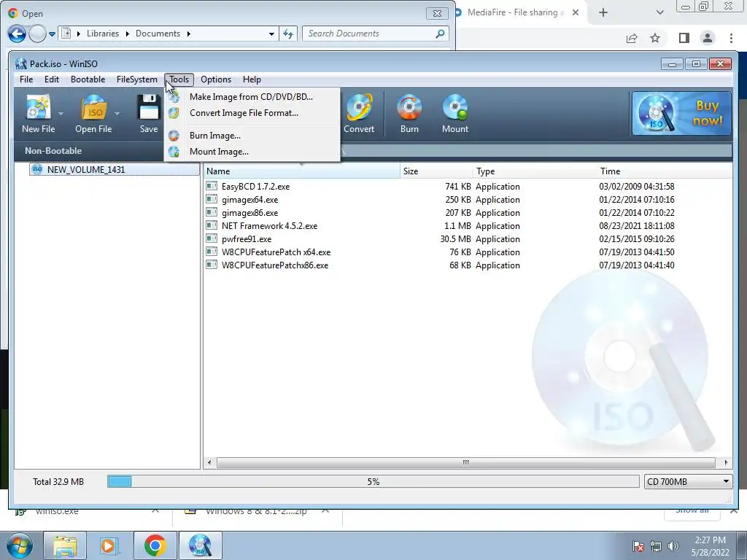Open the Options menu
The width and height of the screenshot is (747, 560).
216,79
